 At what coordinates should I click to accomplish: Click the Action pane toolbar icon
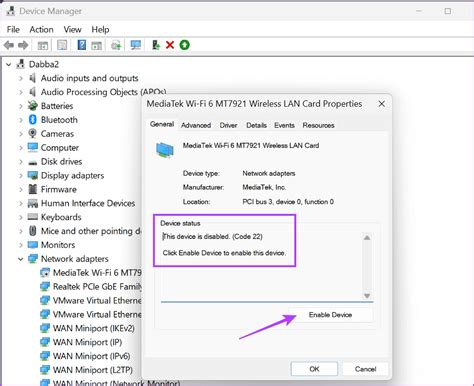coord(97,45)
